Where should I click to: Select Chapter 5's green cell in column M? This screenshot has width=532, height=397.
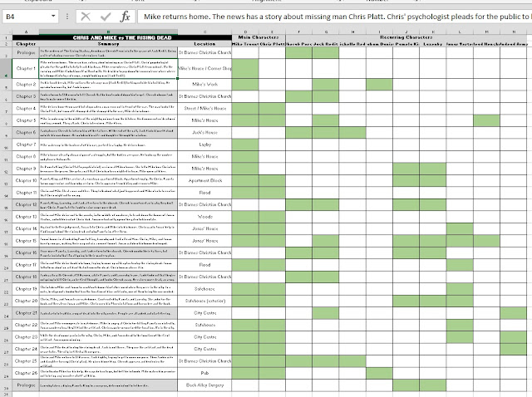486,120
